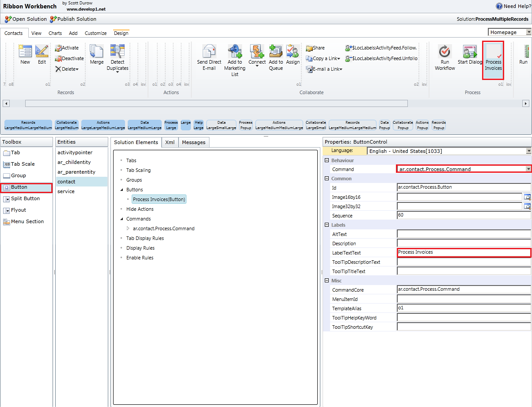Click the TemplateAlias input field

[x=464, y=308]
